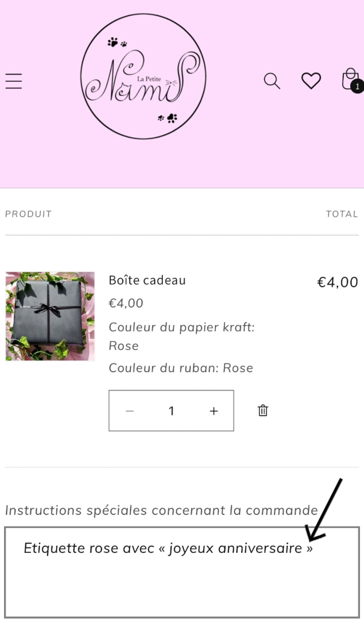Open the shopping bag cart

click(350, 79)
